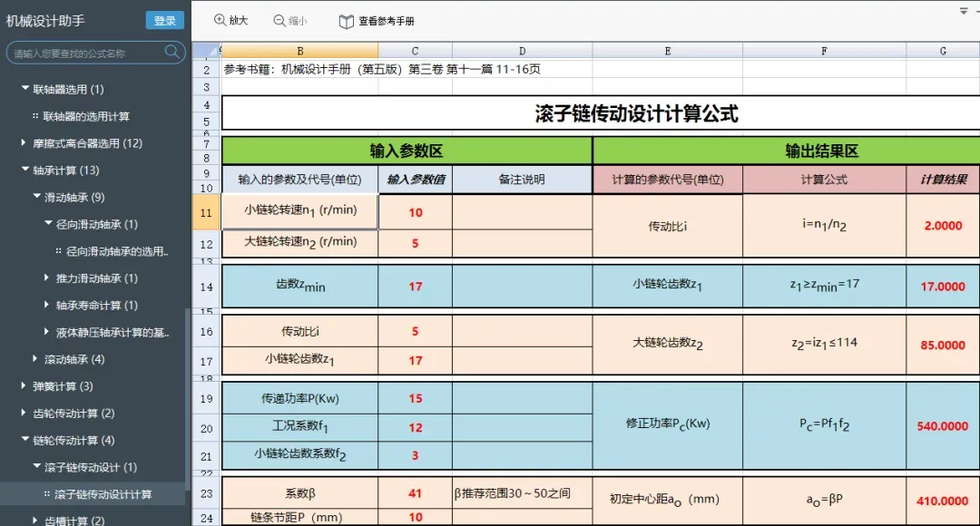Click the sidebar vertical scrollbar
The width and height of the screenshot is (980, 526).
[188, 400]
